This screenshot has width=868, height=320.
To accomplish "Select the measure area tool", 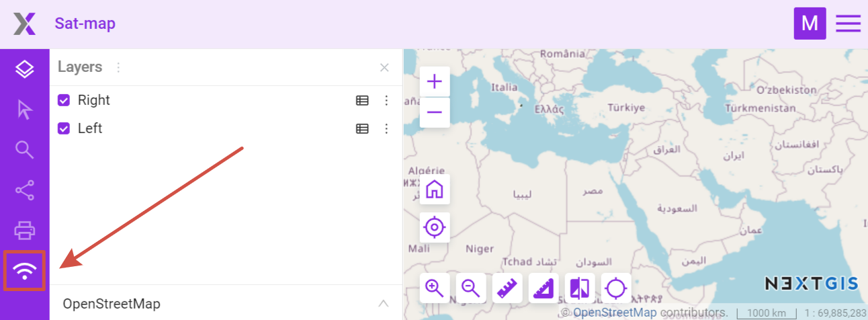I will pyautogui.click(x=544, y=288).
